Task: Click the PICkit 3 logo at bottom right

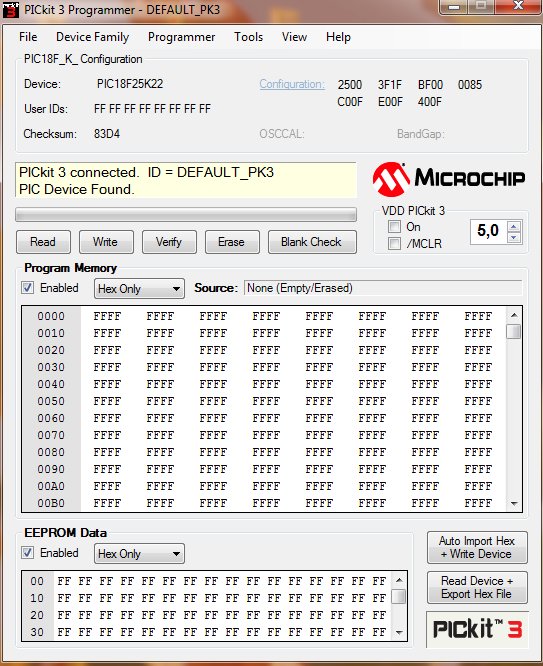Action: tap(477, 629)
